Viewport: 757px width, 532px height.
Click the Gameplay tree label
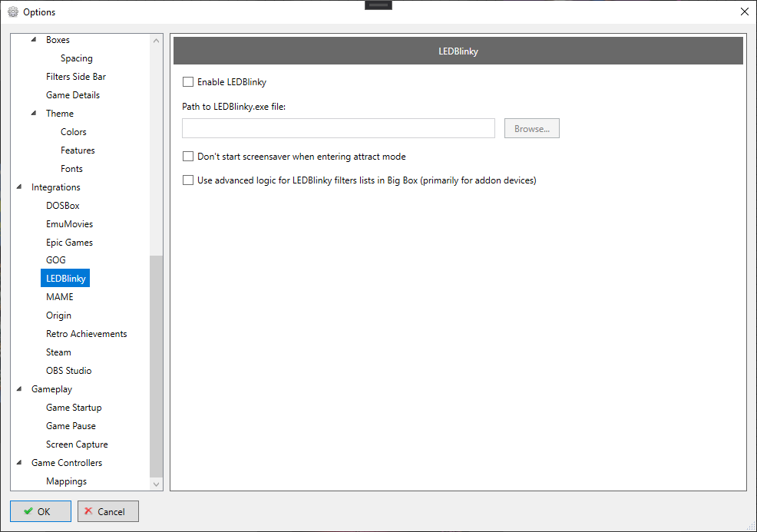point(51,389)
